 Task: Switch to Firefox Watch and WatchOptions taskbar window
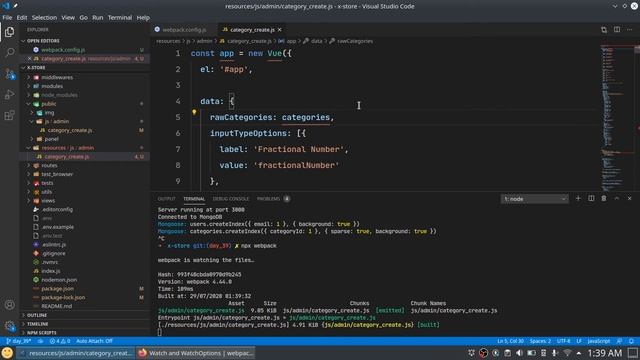[x=196, y=353]
